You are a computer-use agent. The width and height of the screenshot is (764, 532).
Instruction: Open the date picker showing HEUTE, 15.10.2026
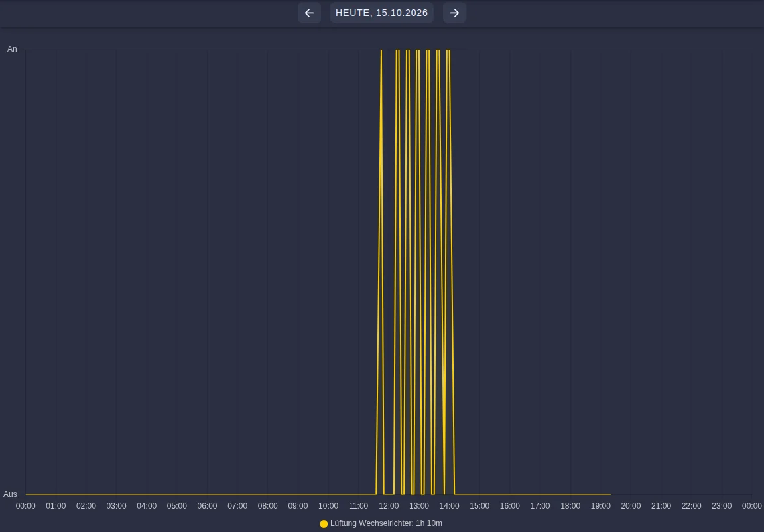(381, 13)
